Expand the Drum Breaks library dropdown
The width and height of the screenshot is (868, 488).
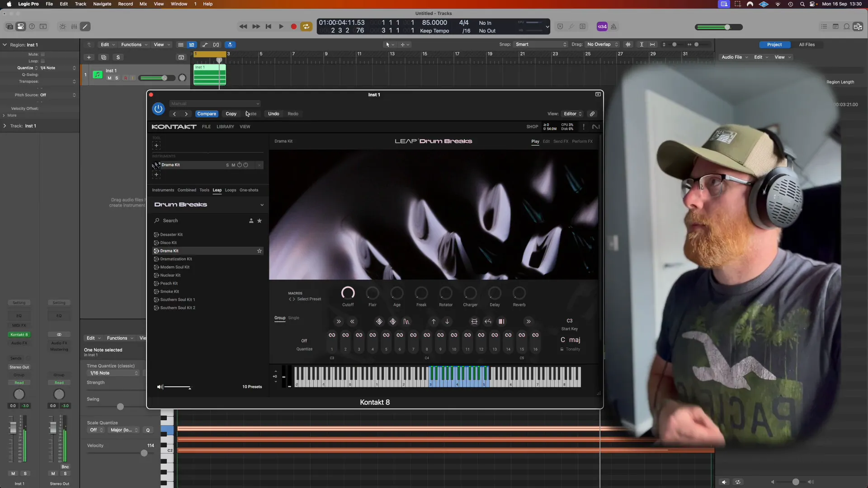262,205
